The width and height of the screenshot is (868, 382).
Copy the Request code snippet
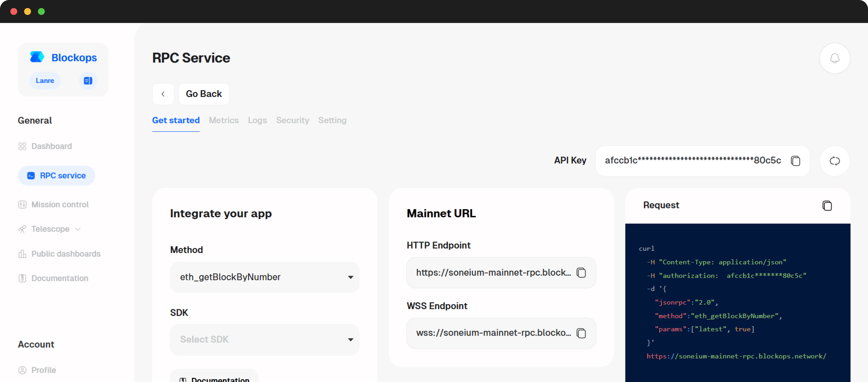pos(827,206)
